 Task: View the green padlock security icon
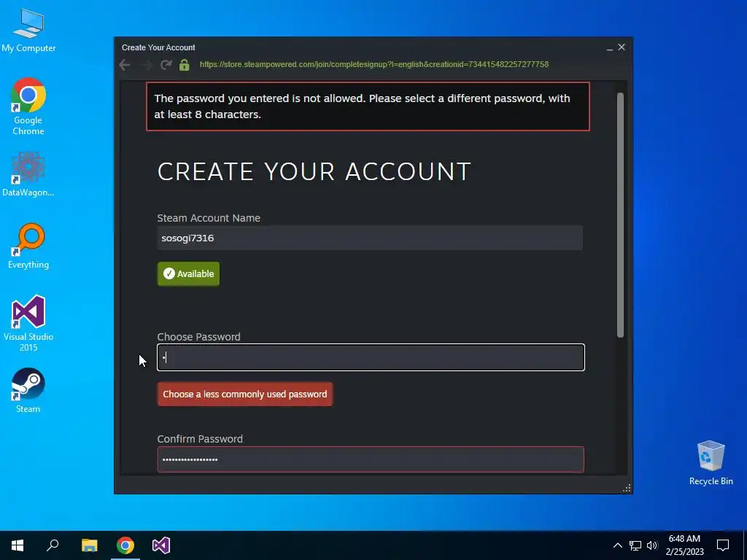[x=185, y=65]
